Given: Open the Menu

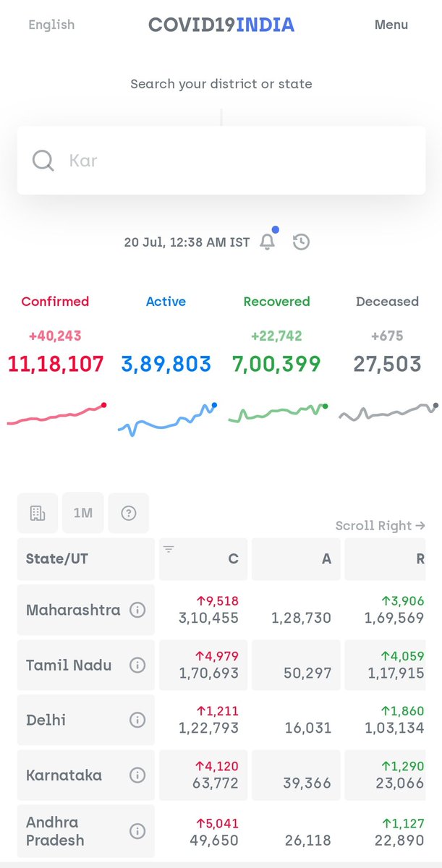Looking at the screenshot, I should (391, 25).
